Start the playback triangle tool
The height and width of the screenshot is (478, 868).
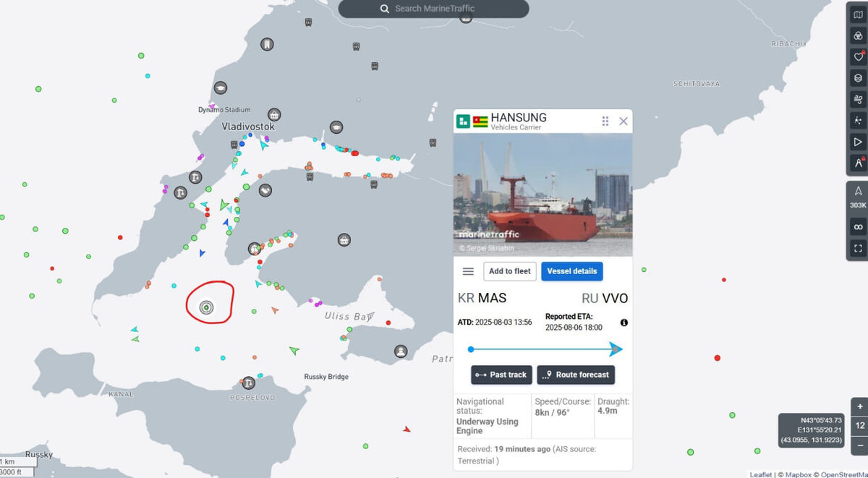[858, 142]
